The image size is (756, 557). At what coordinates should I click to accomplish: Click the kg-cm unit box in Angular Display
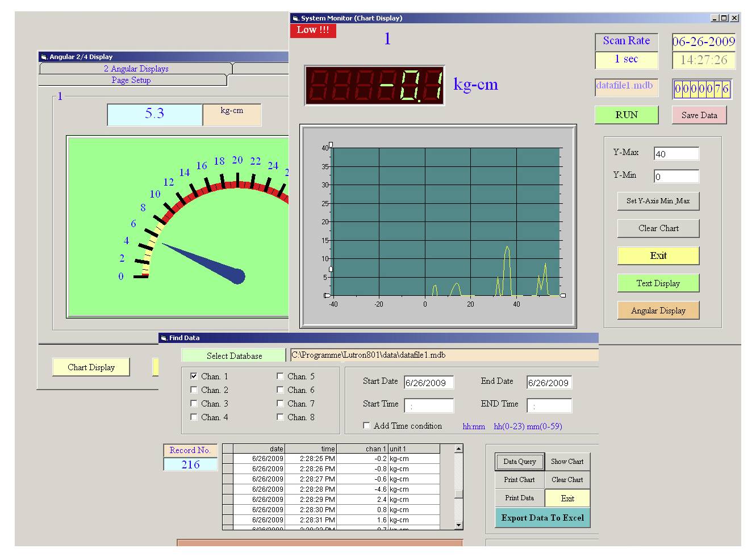point(232,114)
